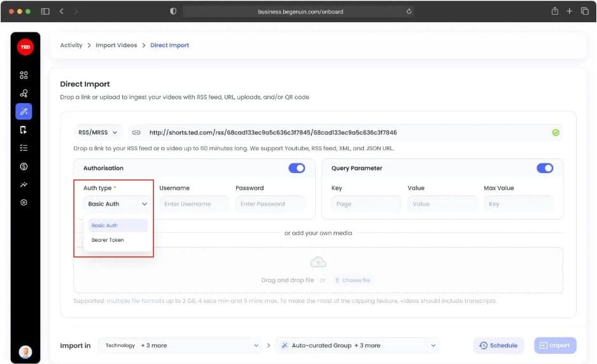Click the browser share icon
The width and height of the screenshot is (597, 364).
(555, 11)
